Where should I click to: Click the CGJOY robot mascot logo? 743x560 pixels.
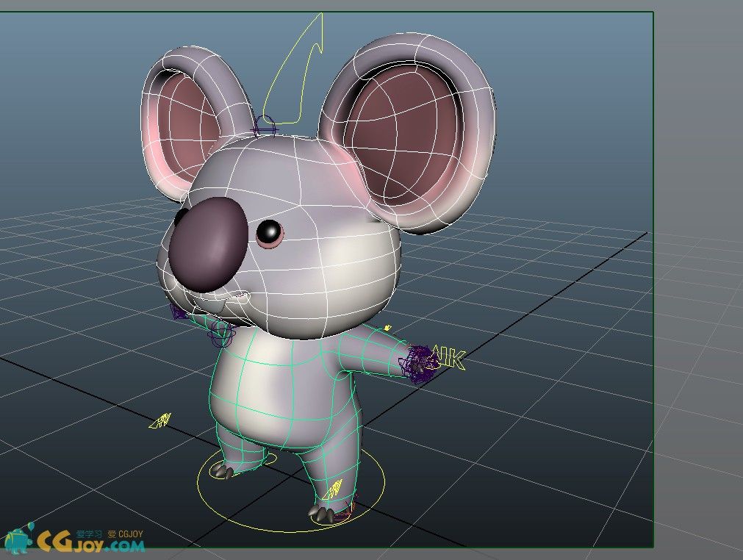coord(18,539)
